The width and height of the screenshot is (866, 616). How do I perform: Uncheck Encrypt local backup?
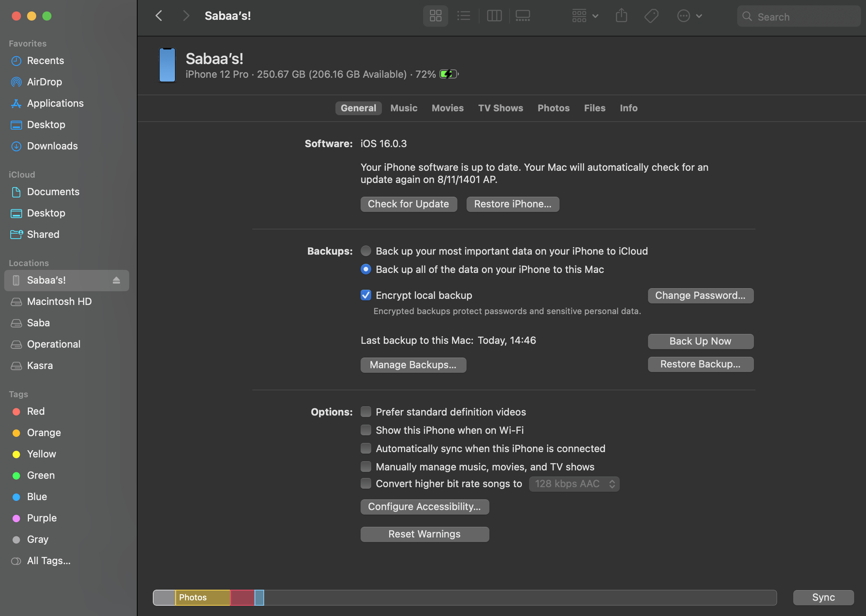[366, 295]
